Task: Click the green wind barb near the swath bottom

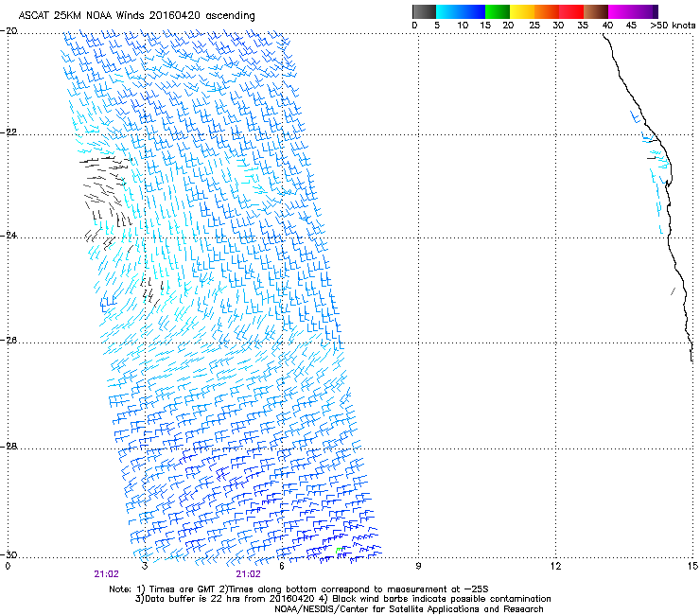Action: click(339, 551)
